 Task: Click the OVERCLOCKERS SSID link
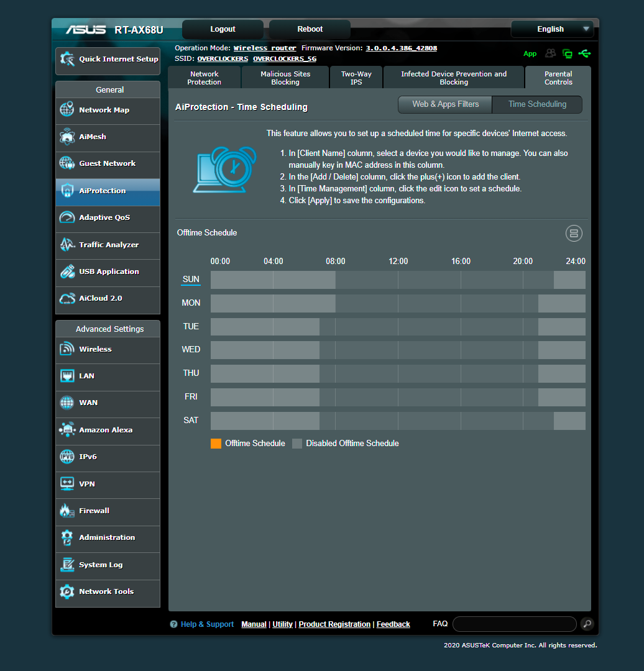click(223, 58)
